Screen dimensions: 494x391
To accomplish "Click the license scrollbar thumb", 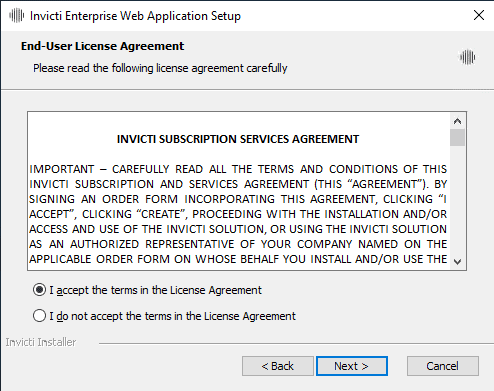I will [x=457, y=137].
